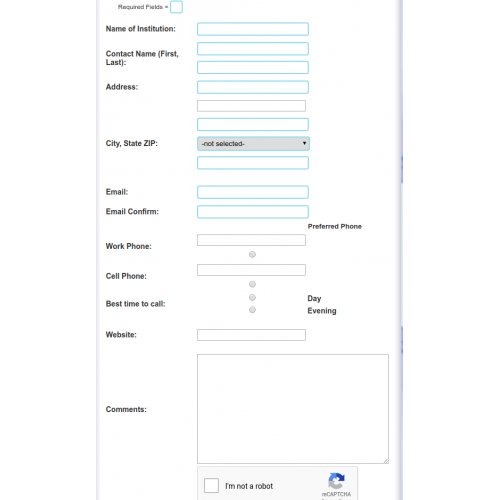This screenshot has width=500, height=500.
Task: Click the Name of Institution field
Action: click(253, 29)
